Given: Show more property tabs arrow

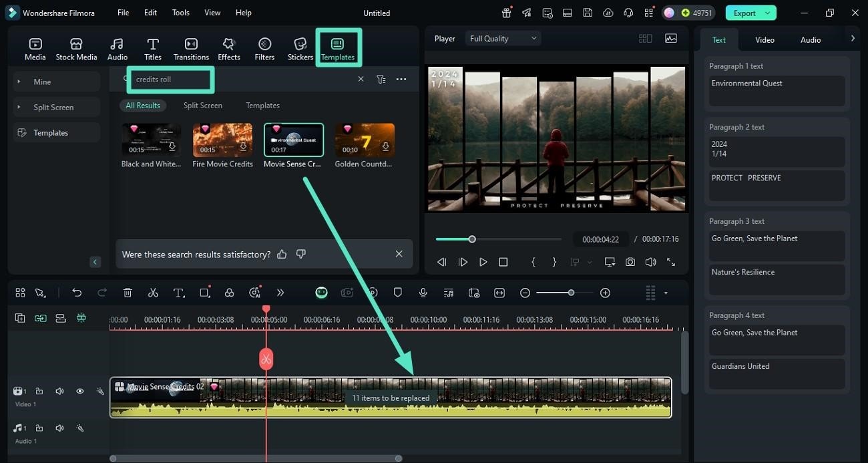Looking at the screenshot, I should pyautogui.click(x=853, y=39).
